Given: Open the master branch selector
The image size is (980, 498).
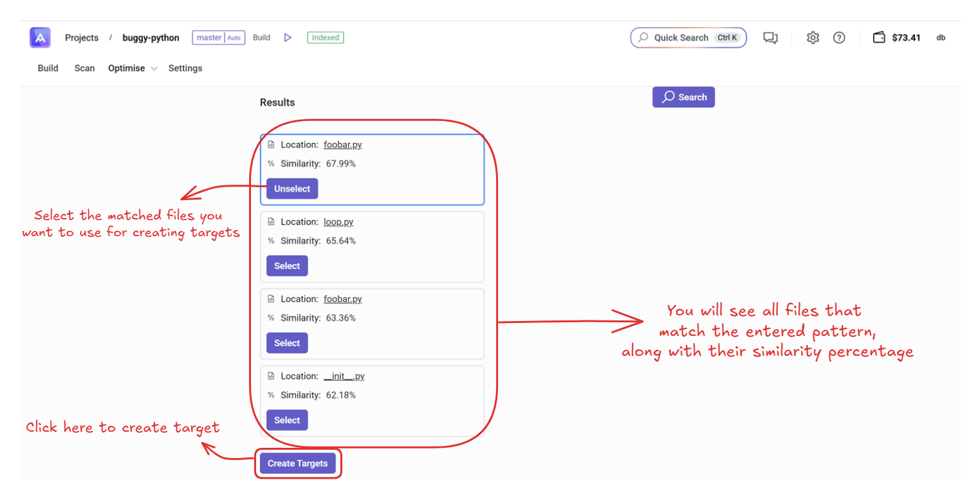Looking at the screenshot, I should pyautogui.click(x=208, y=38).
